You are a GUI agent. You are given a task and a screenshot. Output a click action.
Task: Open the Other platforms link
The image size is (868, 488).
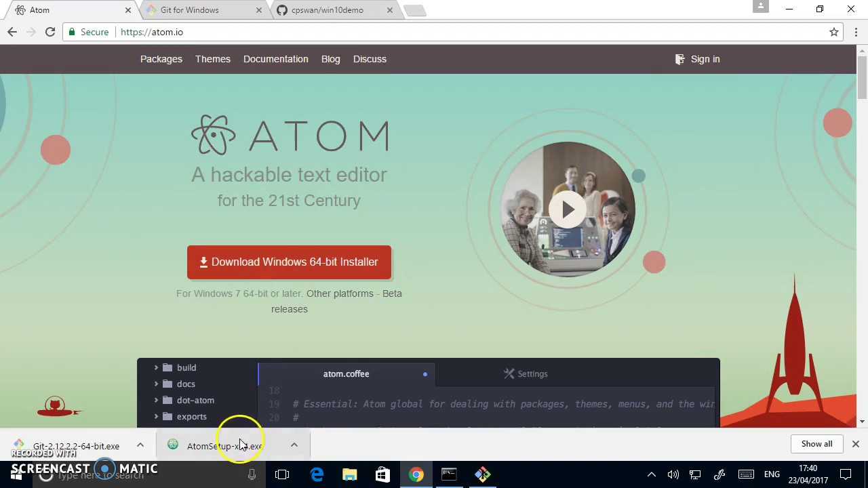click(340, 293)
